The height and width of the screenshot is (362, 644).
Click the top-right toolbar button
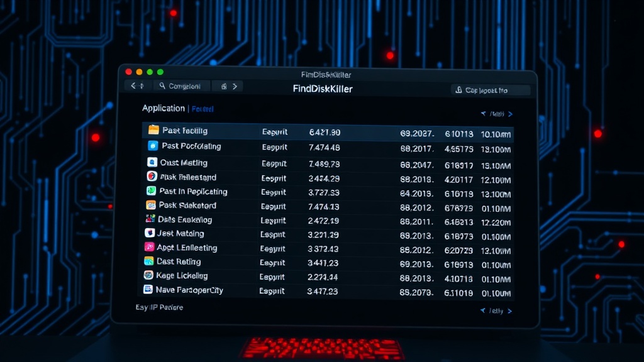491,90
